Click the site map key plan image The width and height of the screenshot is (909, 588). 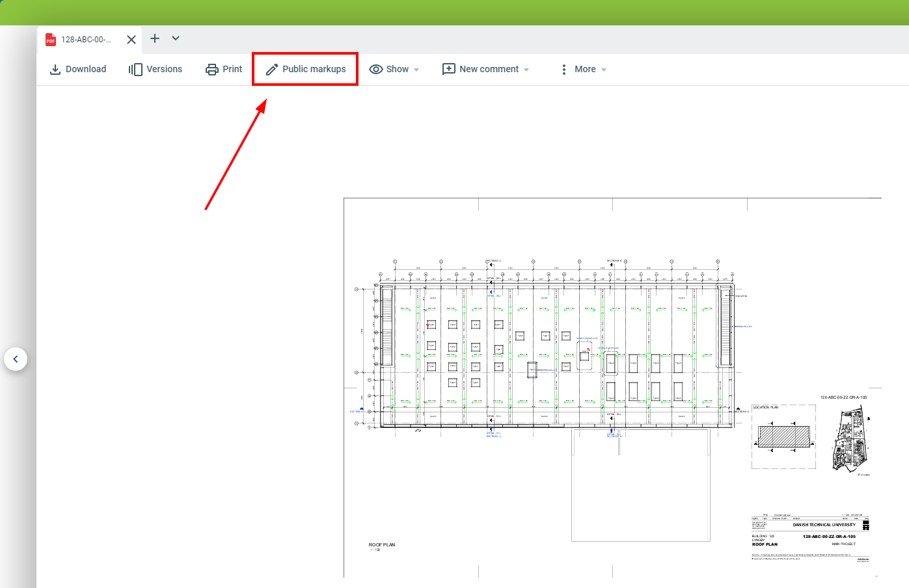point(850,439)
